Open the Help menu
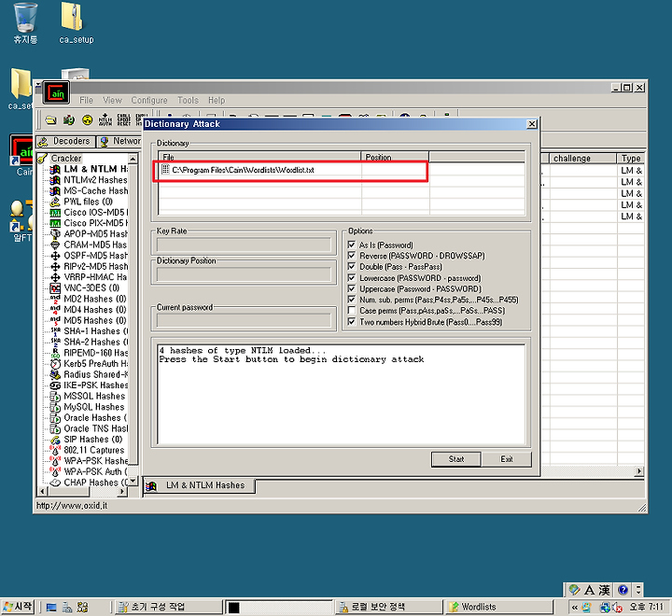This screenshot has width=672, height=616. click(217, 100)
